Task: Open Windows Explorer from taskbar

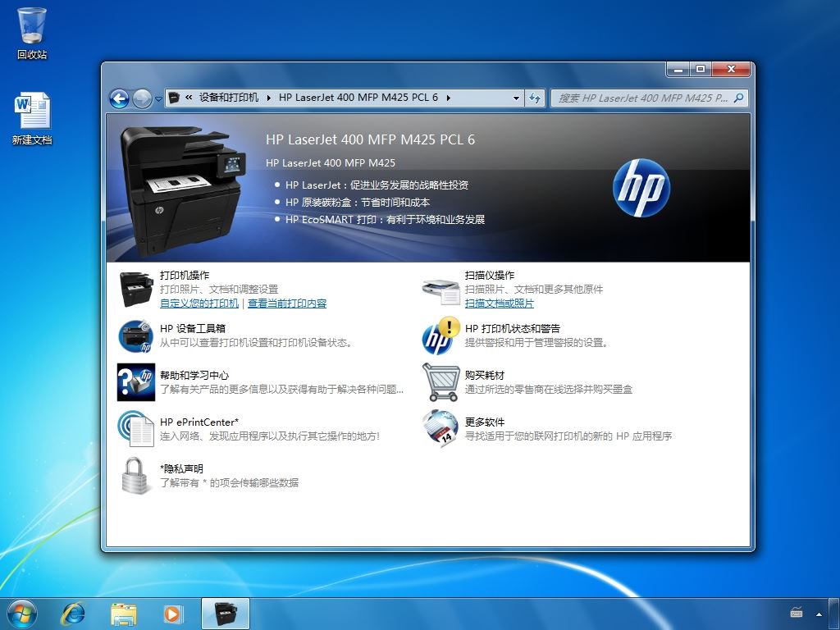Action: click(124, 614)
